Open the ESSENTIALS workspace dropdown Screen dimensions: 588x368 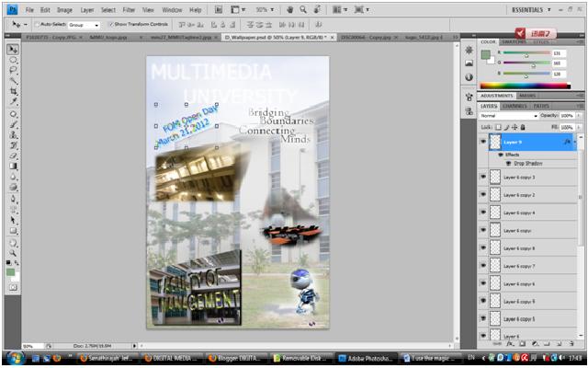point(532,10)
